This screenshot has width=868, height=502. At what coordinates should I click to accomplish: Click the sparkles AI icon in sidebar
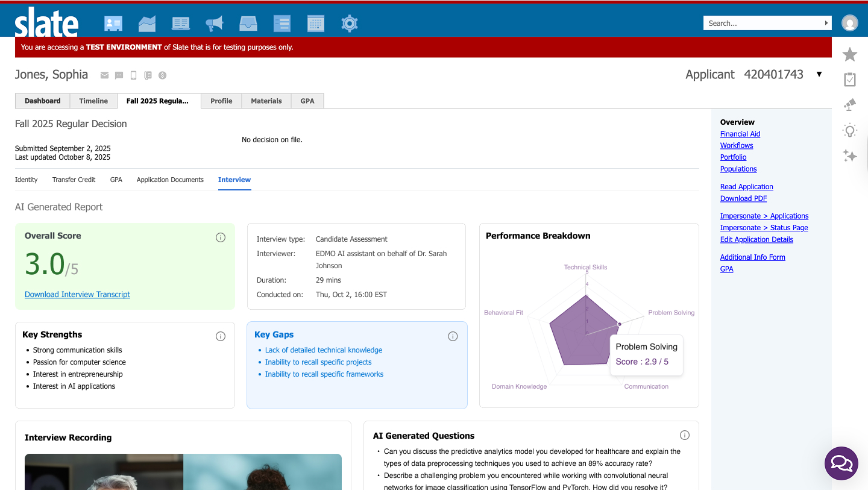pos(850,155)
